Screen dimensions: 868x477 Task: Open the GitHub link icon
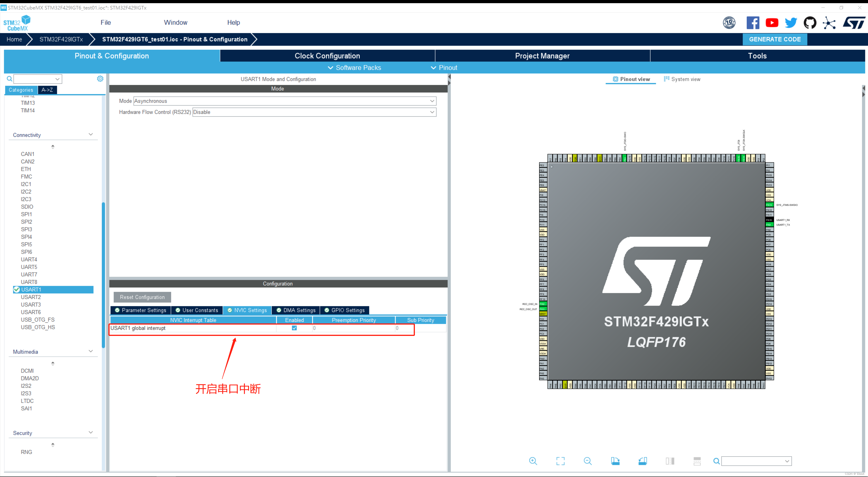[810, 23]
